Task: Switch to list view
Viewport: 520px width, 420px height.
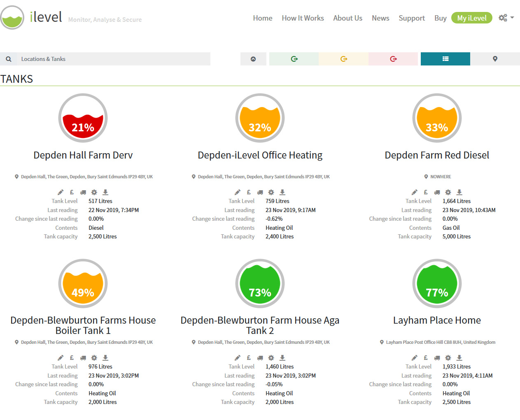Action: [x=445, y=59]
